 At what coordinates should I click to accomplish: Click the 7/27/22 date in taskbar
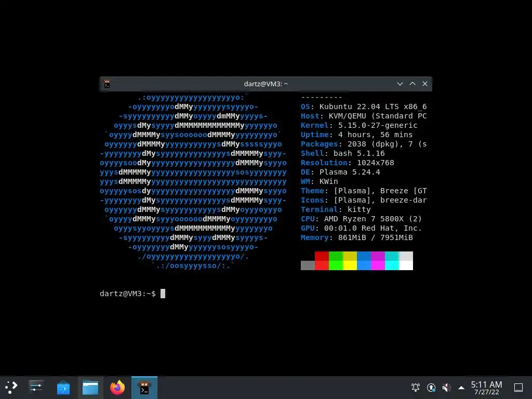[x=486, y=392]
